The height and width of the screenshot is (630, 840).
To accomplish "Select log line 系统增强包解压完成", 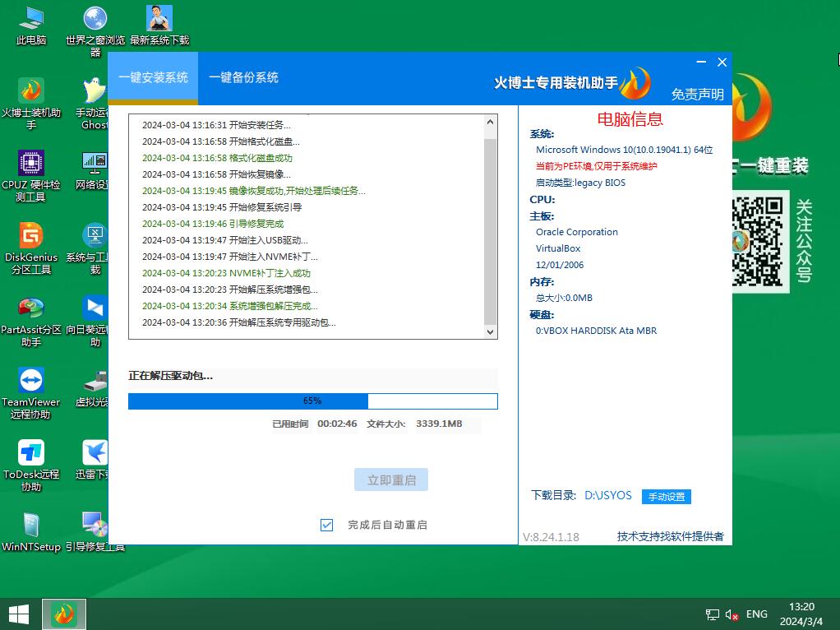I will tap(230, 306).
